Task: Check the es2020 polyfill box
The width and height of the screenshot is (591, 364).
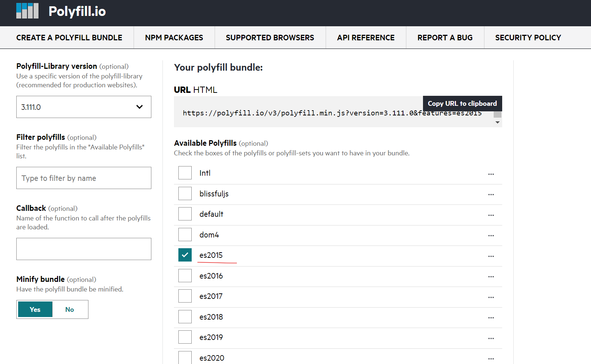Action: coord(185,357)
